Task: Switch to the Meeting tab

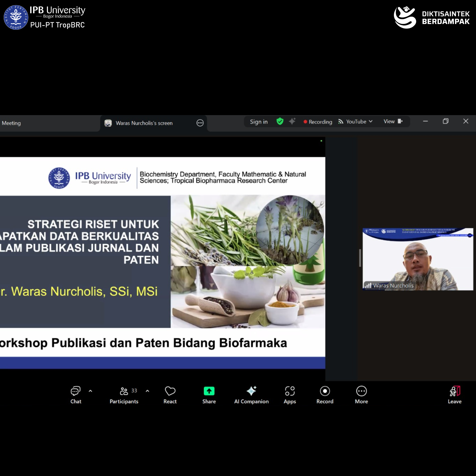Action: 11,123
